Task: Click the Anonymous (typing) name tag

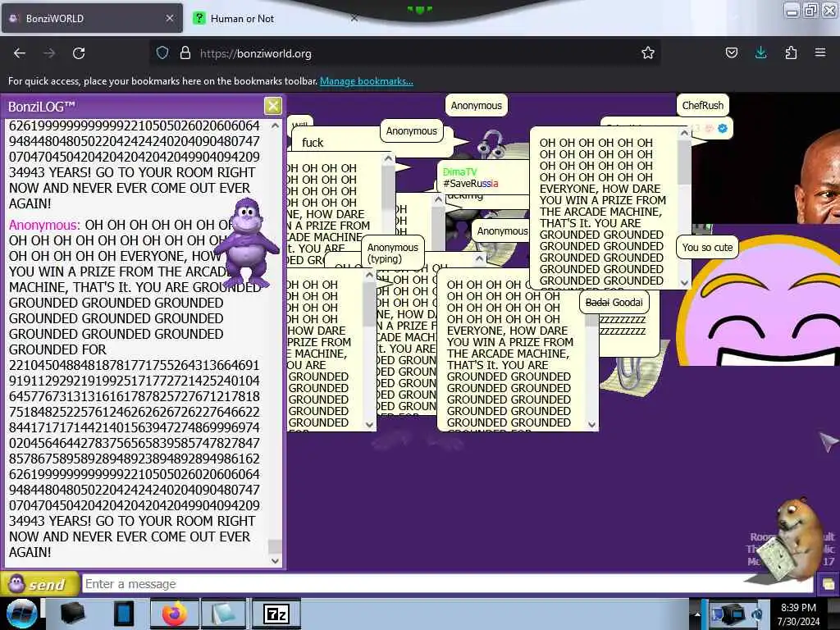Action: tap(393, 253)
